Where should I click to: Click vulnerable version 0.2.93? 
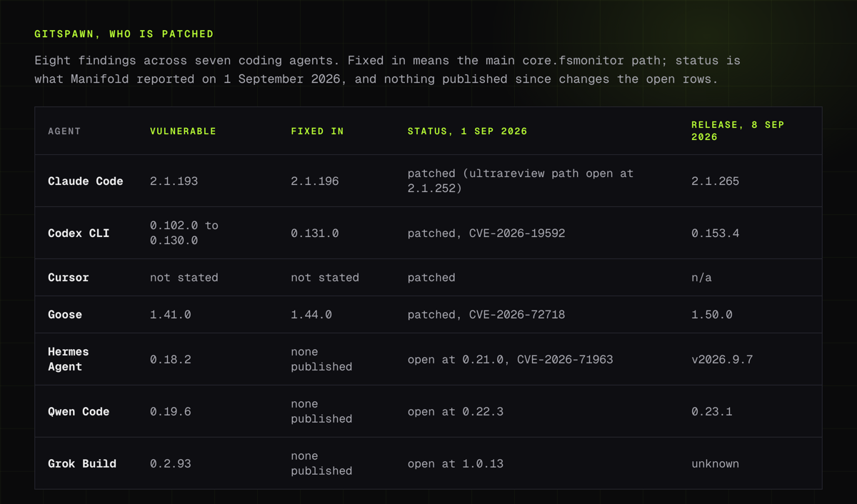170,464
